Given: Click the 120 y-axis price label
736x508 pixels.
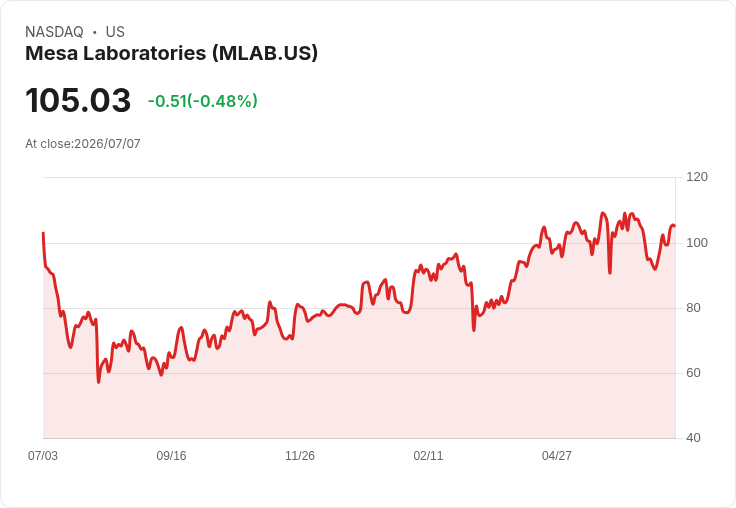Looking at the screenshot, I should pyautogui.click(x=697, y=177).
